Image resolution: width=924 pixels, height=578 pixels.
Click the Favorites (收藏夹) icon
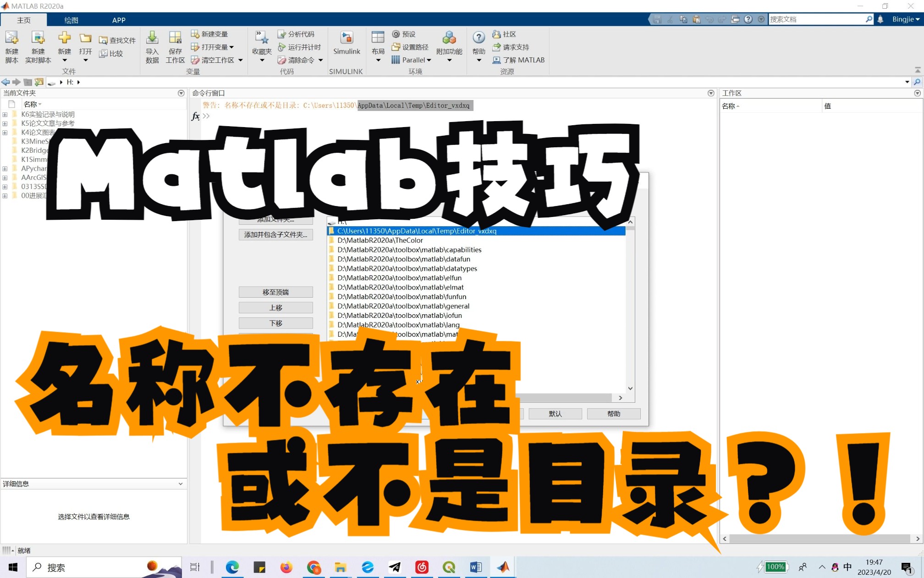(262, 38)
